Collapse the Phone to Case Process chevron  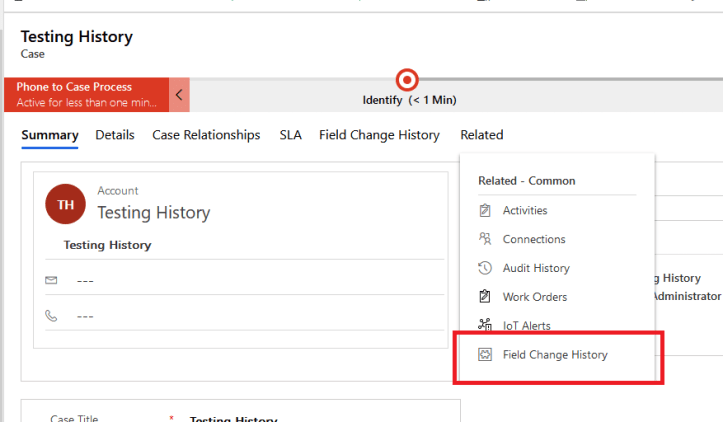click(x=179, y=95)
